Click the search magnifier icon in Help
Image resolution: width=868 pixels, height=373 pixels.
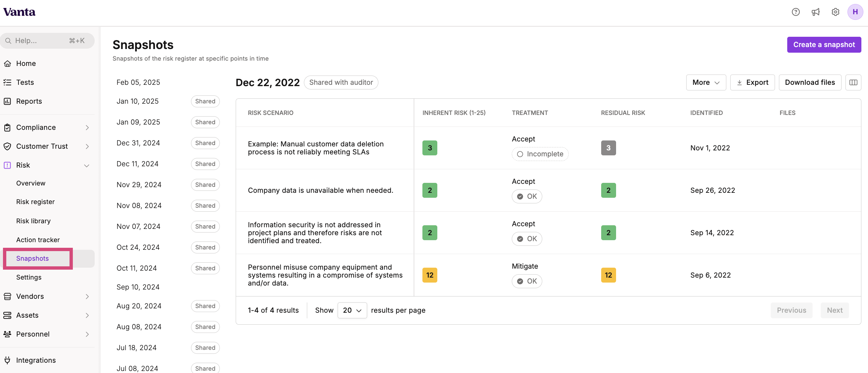tap(8, 41)
